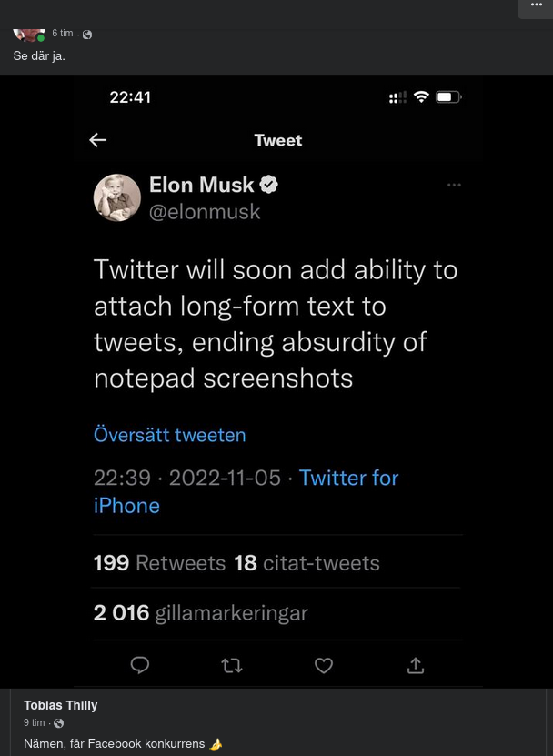Screen dimensions: 553x756
Task: Click the 6 tim post timestamp
Action: pyautogui.click(x=63, y=33)
